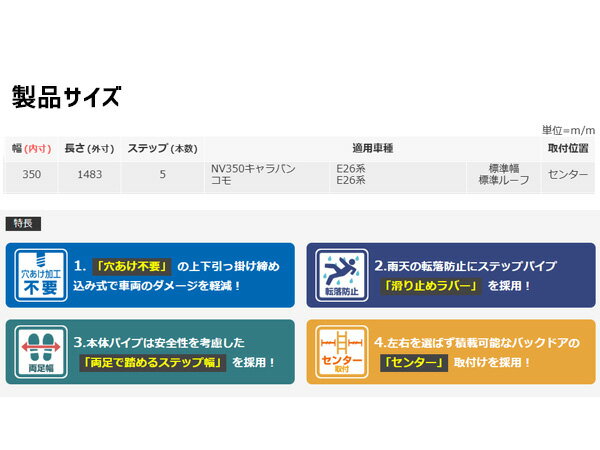
Task: Click the センター取付 ladder icon
Action: coord(342,351)
